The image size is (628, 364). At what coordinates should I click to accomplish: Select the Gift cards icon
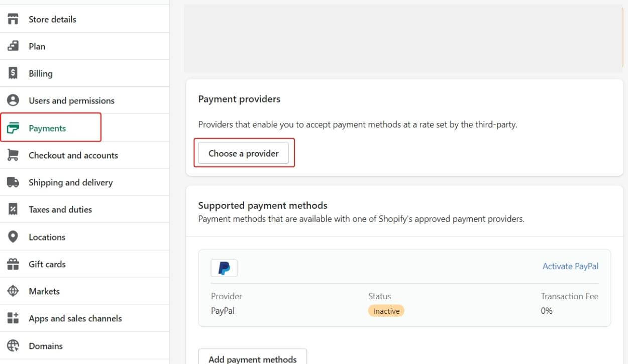pos(12,264)
